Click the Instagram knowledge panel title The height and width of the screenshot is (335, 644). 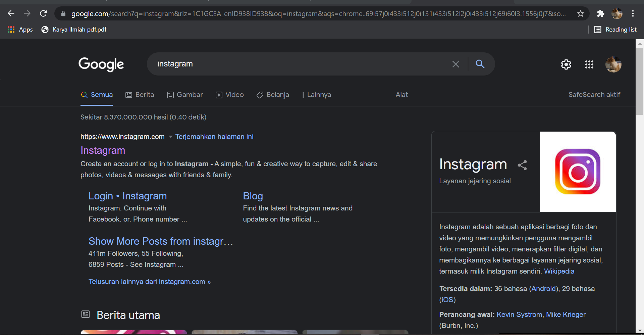473,164
